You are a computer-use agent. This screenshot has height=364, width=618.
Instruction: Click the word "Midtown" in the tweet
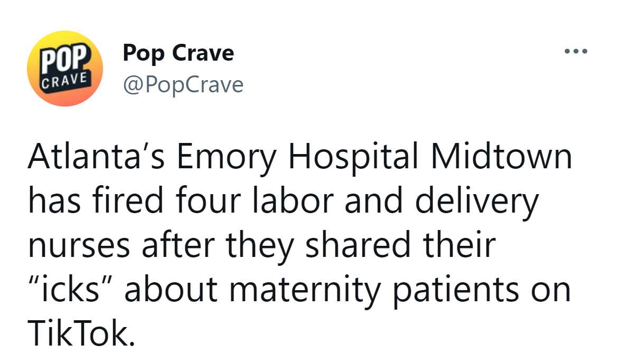pos(501,156)
